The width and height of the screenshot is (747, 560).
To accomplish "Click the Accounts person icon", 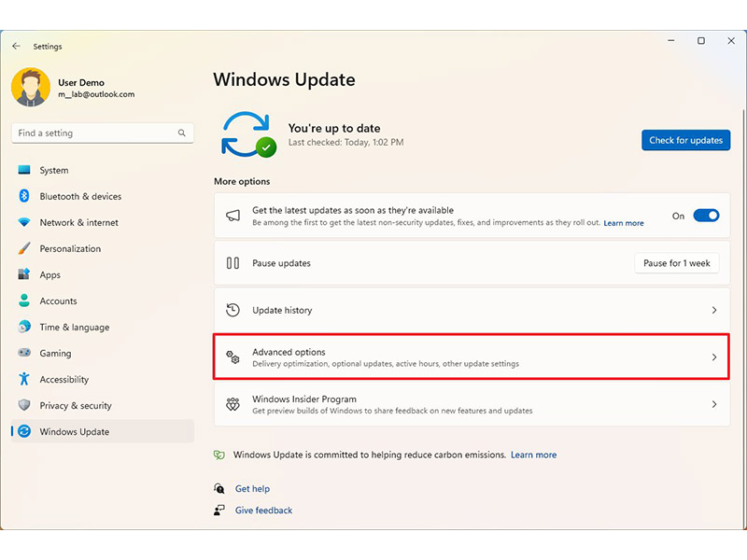I will pyautogui.click(x=24, y=301).
